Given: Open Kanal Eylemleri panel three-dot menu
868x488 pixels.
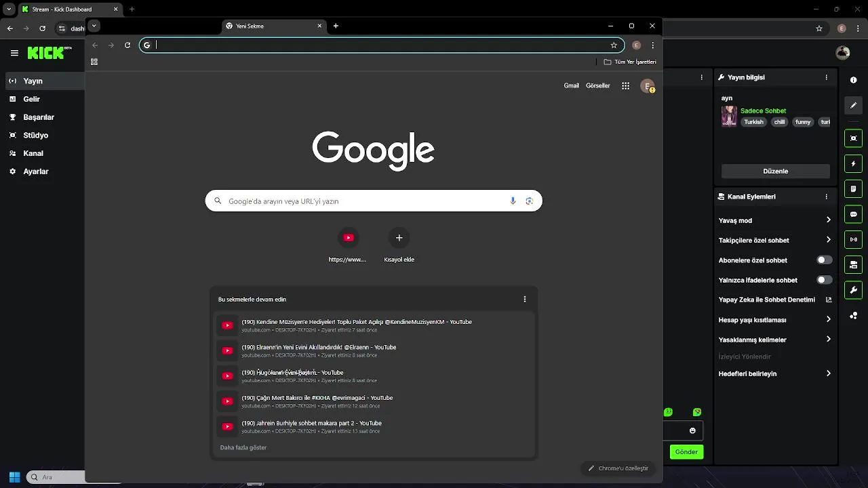Looking at the screenshot, I should coord(826,197).
